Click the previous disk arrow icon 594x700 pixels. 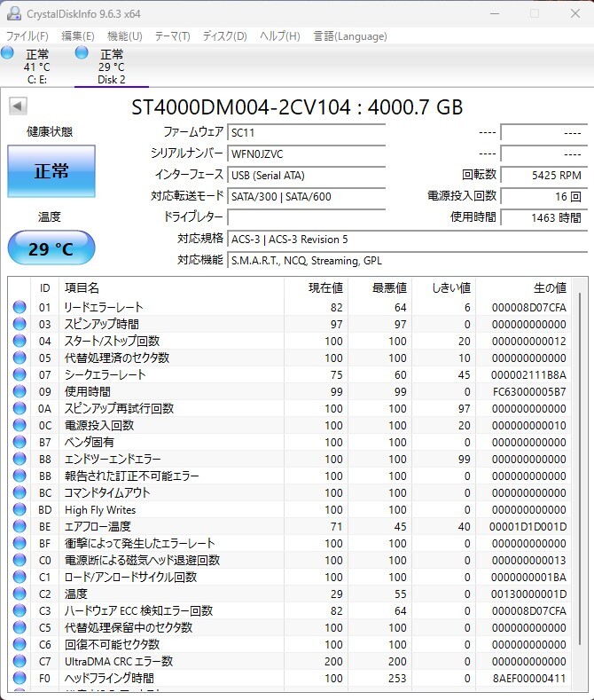(18, 106)
